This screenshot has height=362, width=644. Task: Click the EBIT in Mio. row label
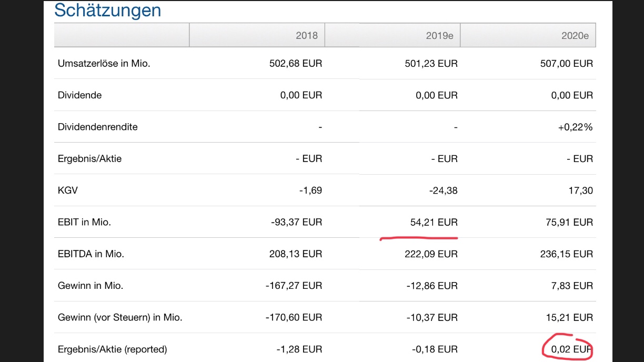click(x=84, y=222)
